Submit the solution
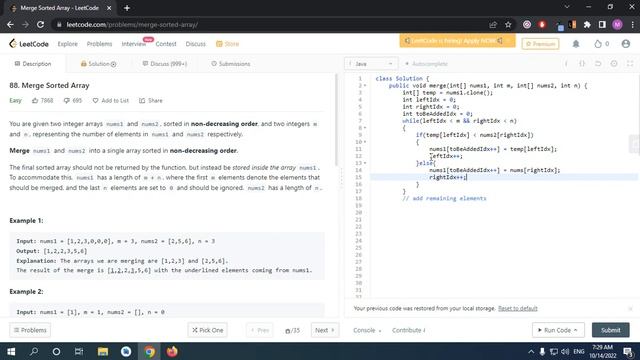This screenshot has width=640, height=360. [x=611, y=330]
